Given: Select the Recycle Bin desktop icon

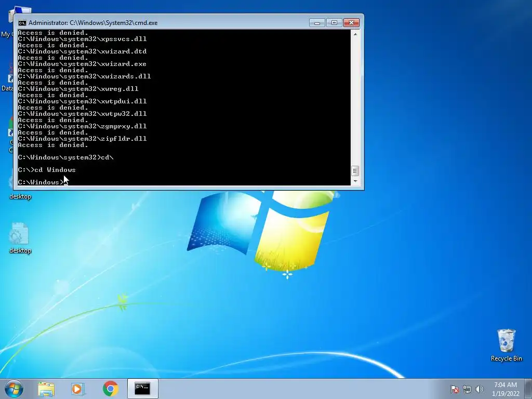Looking at the screenshot, I should click(x=506, y=345).
